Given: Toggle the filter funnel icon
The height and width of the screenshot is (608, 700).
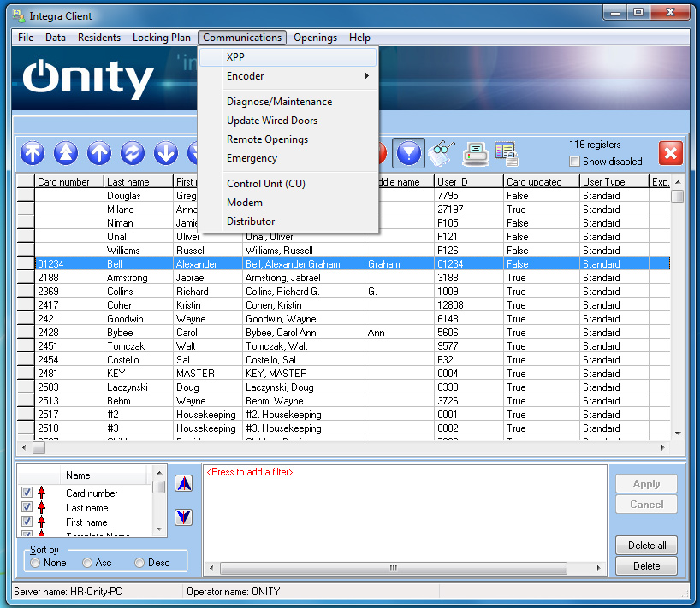Looking at the screenshot, I should 408,153.
